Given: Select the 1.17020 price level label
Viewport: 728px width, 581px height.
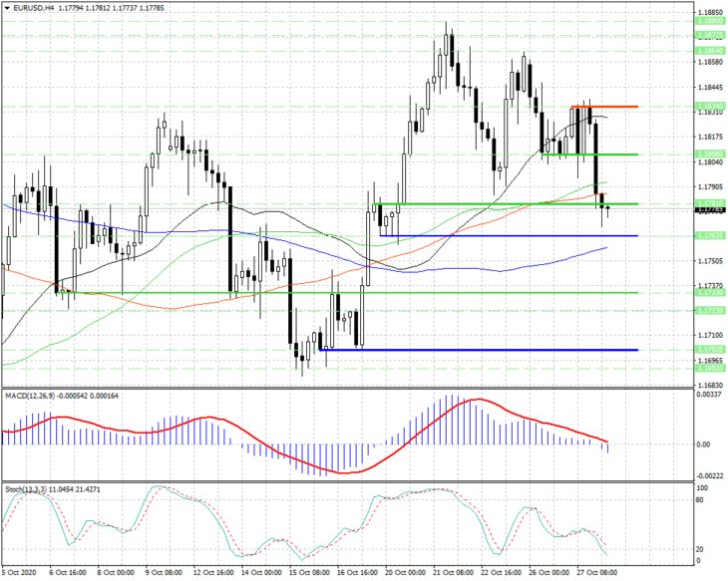Looking at the screenshot, I should point(711,350).
